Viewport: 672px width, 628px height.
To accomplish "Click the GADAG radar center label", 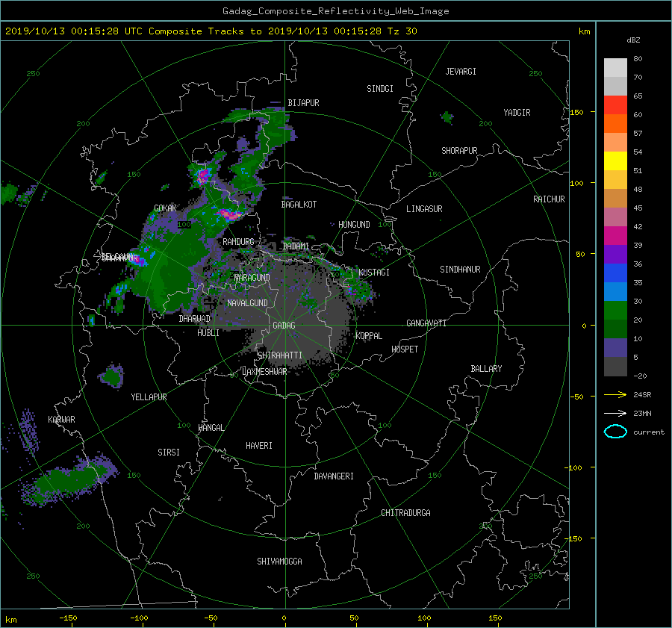I will tap(284, 326).
